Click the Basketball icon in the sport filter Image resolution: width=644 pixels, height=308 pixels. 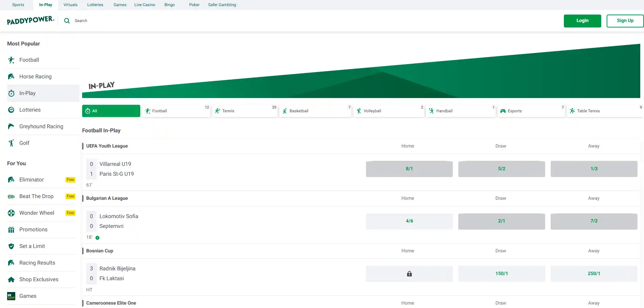tap(285, 111)
